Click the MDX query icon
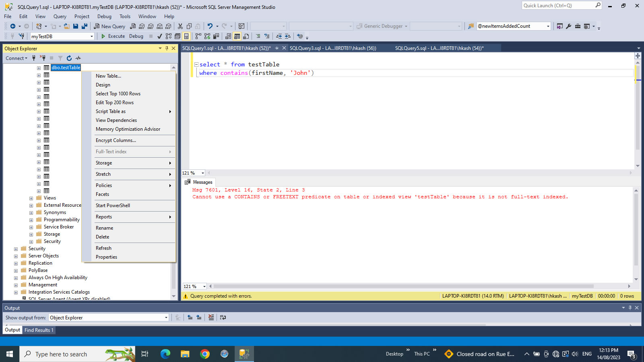 click(x=142, y=26)
